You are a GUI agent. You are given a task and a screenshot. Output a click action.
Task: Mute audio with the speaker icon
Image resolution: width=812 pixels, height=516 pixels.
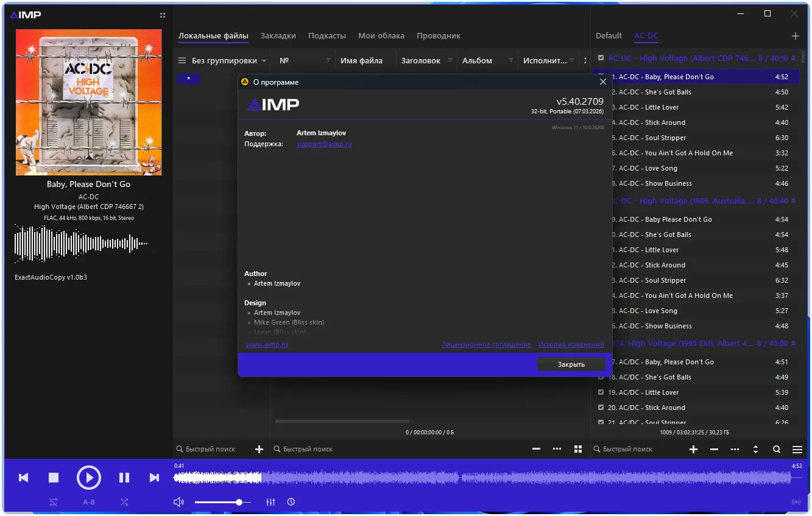coord(178,502)
